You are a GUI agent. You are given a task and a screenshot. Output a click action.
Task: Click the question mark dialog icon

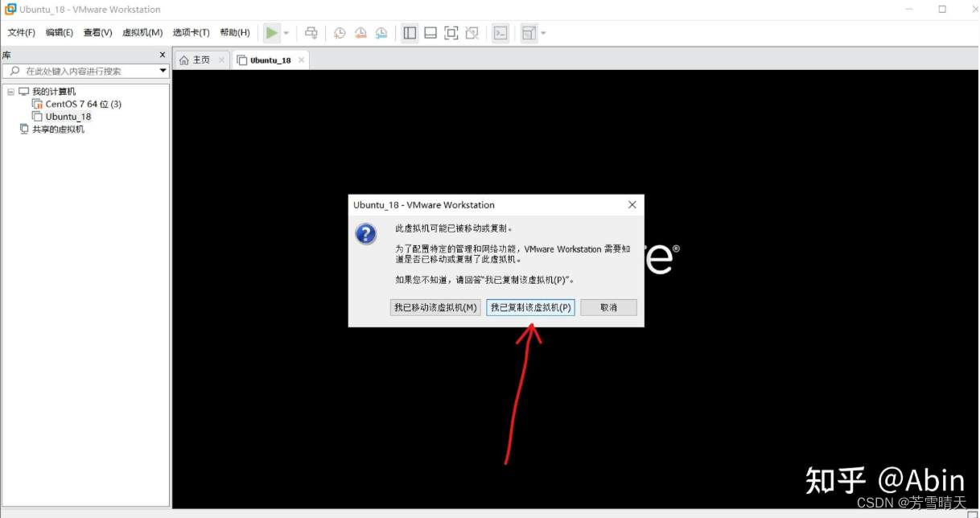[x=366, y=234]
